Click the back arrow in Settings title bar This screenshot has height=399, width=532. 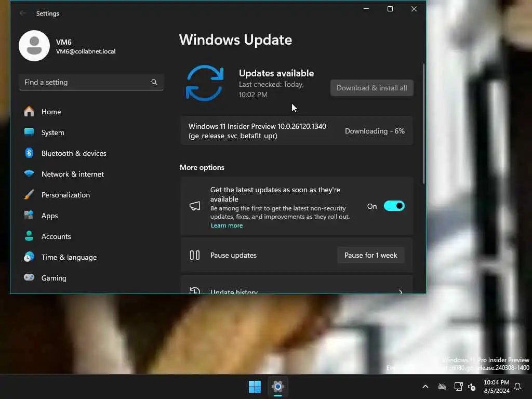[23, 13]
